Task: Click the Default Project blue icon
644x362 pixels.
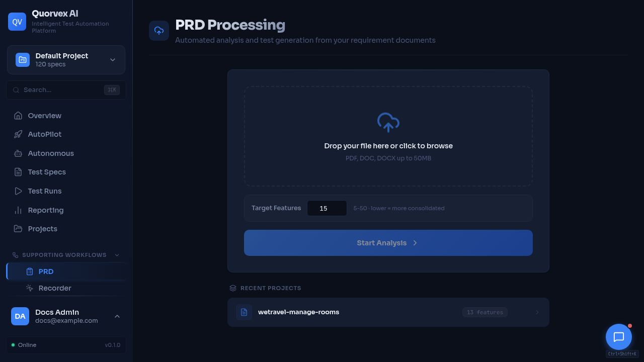Action: click(x=23, y=60)
